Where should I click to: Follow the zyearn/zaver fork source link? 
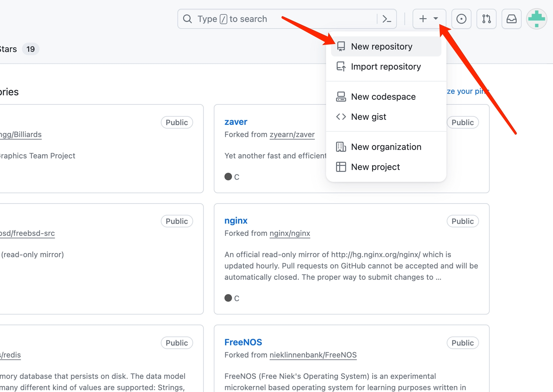[x=292, y=135]
